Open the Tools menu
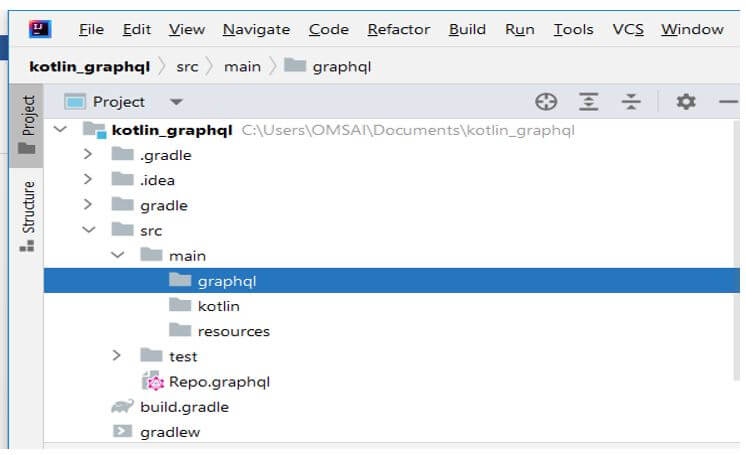This screenshot has width=746, height=455. [x=573, y=30]
